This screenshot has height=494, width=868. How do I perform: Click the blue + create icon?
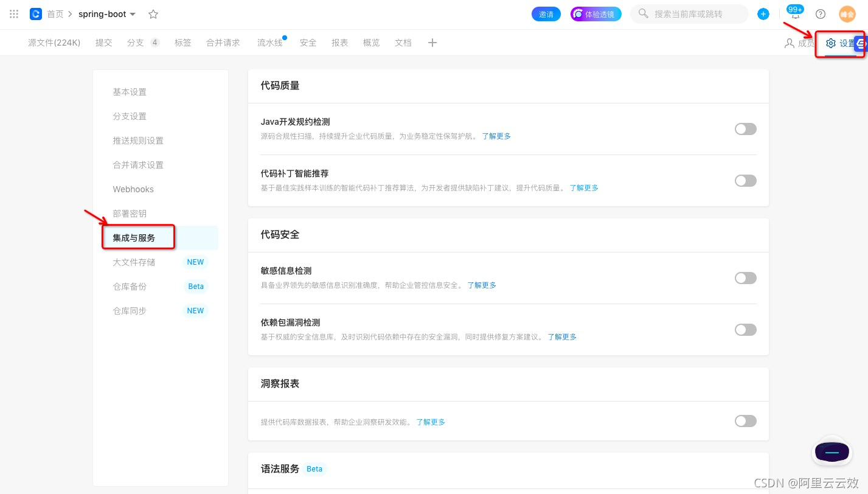pos(763,13)
